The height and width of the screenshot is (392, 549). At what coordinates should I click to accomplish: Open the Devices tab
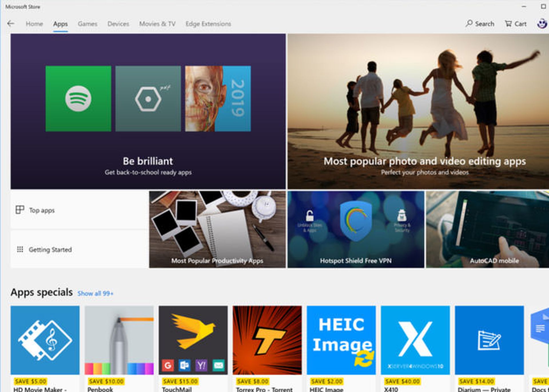click(x=118, y=24)
